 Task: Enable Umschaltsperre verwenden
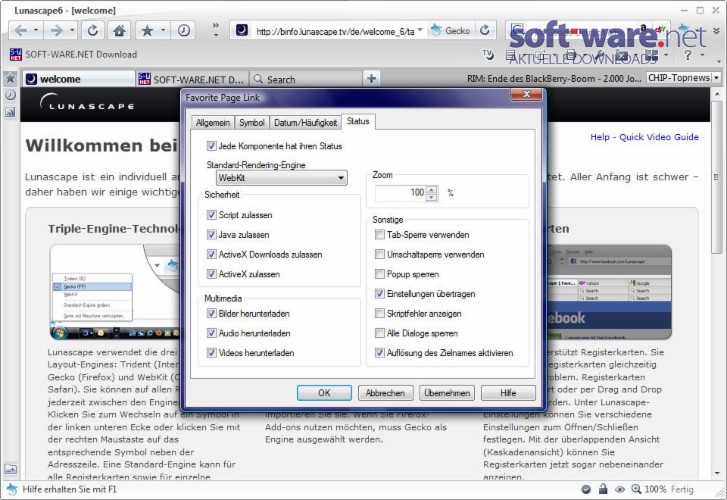380,254
